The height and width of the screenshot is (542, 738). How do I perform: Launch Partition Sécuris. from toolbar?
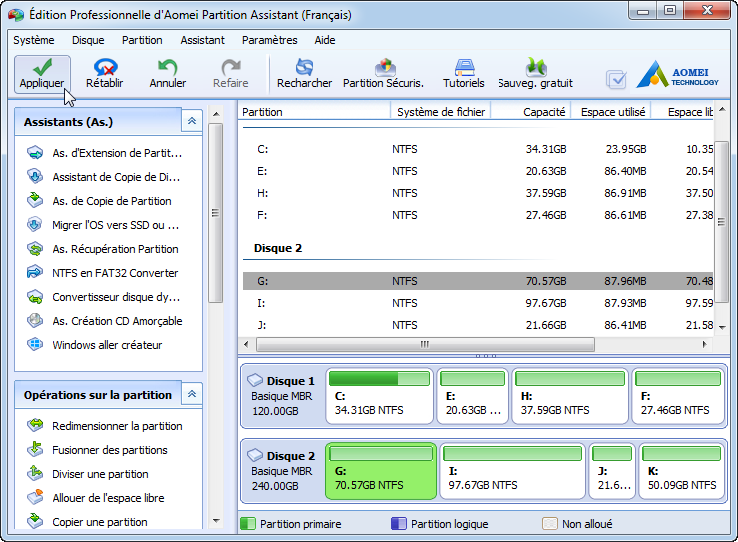[383, 73]
